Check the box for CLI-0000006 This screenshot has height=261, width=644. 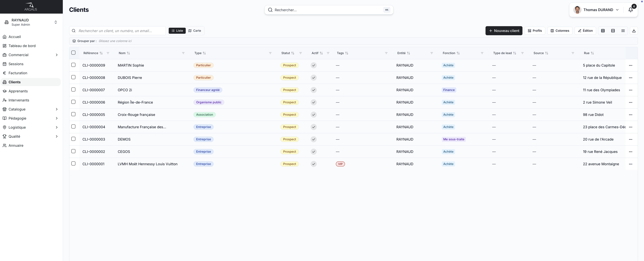(x=73, y=102)
